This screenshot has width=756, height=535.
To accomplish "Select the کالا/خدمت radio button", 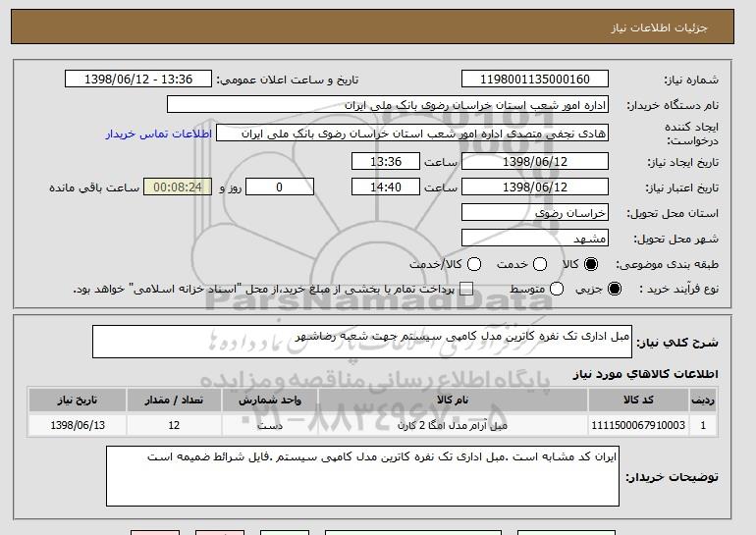I will (x=474, y=264).
